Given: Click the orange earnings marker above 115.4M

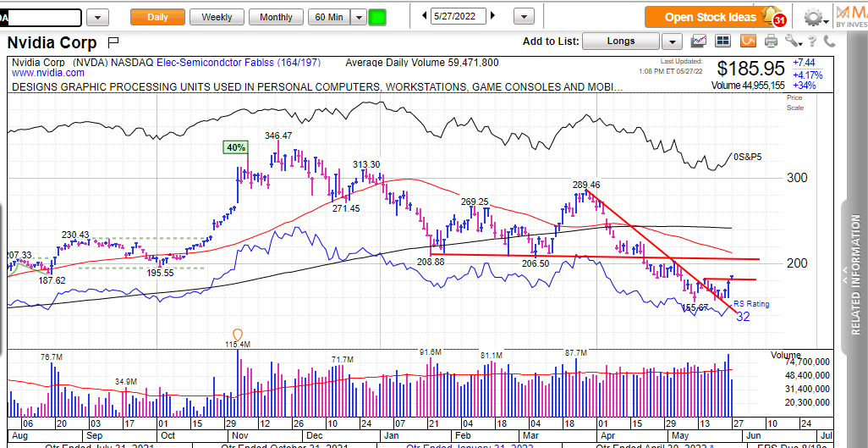Looking at the screenshot, I should click(238, 335).
